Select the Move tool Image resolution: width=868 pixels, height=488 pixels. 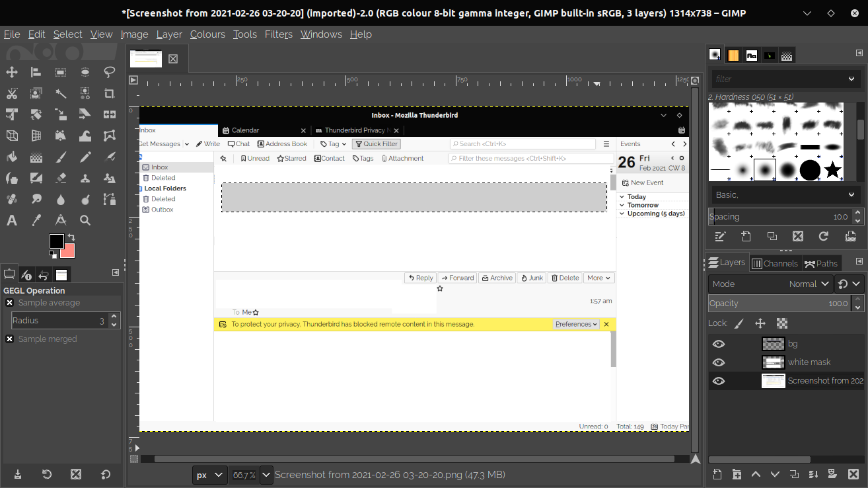[x=12, y=72]
